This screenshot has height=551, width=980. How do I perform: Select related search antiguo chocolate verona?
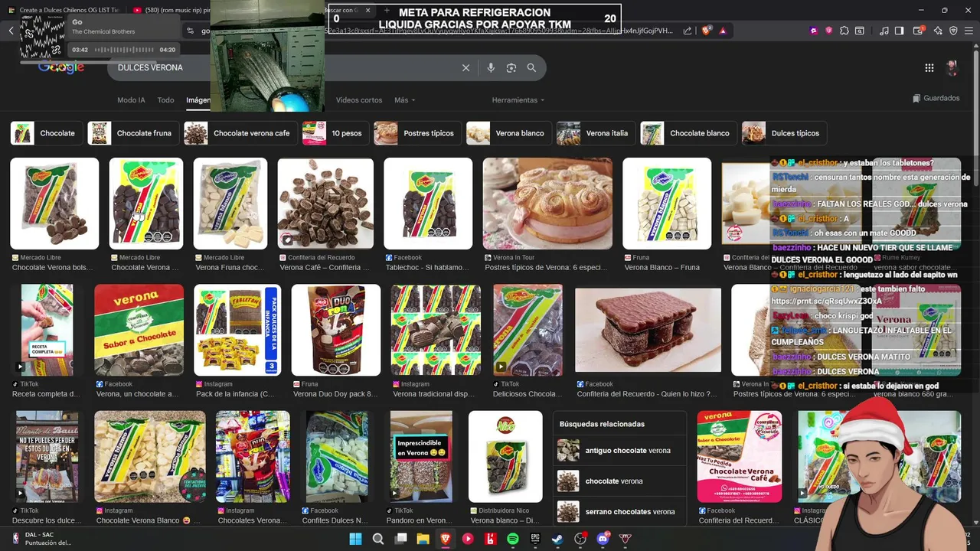tap(620, 451)
